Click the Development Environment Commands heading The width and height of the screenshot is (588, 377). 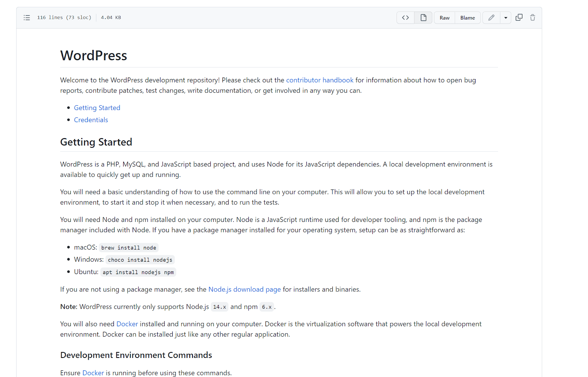136,355
